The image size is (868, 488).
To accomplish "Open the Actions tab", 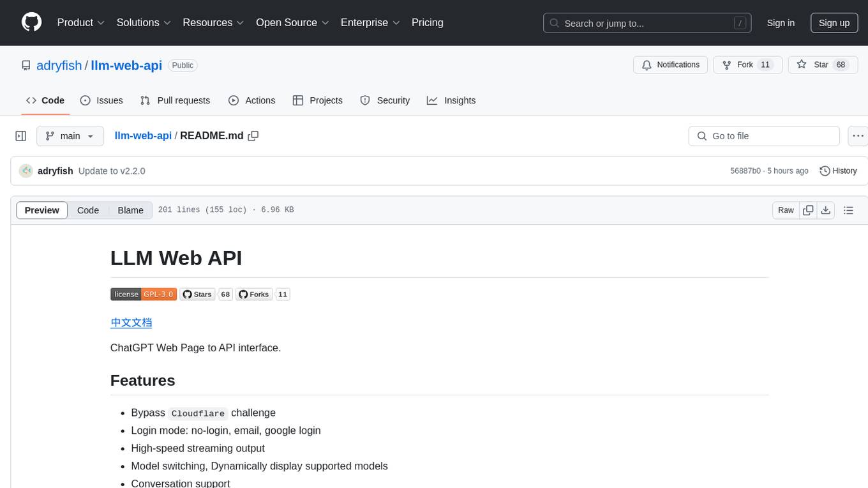I will [x=251, y=100].
